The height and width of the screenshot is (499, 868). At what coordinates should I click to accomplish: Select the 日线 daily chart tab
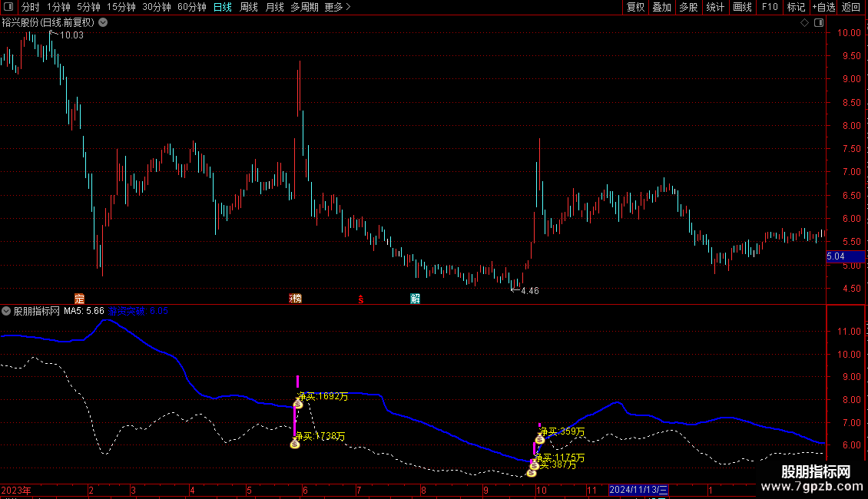tap(223, 7)
